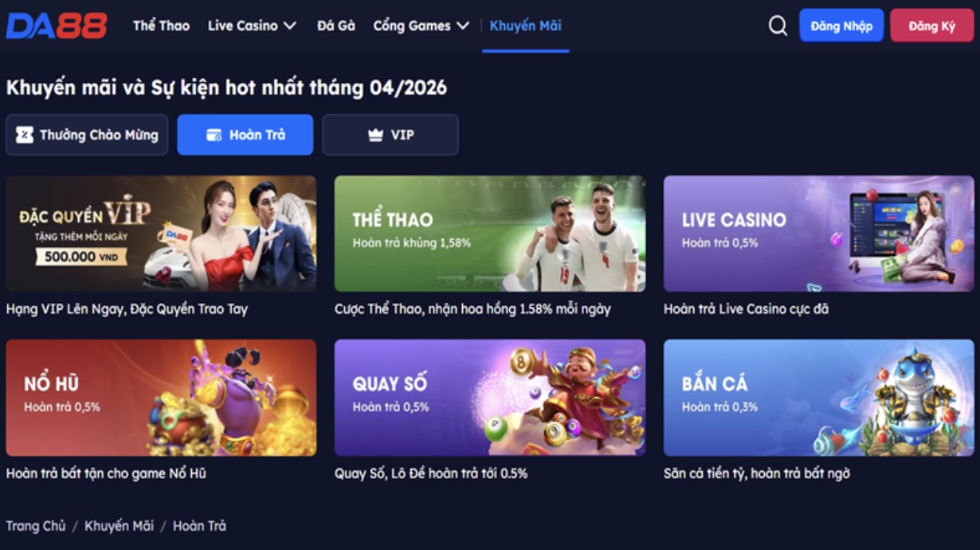The height and width of the screenshot is (550, 980).
Task: Click the wallet icon on Hoàn Trả
Action: click(214, 136)
